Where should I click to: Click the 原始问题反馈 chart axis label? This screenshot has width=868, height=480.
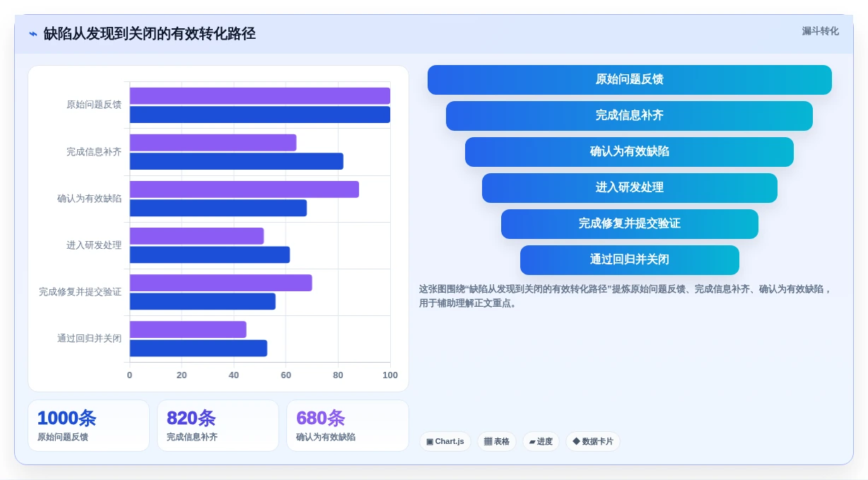point(94,105)
